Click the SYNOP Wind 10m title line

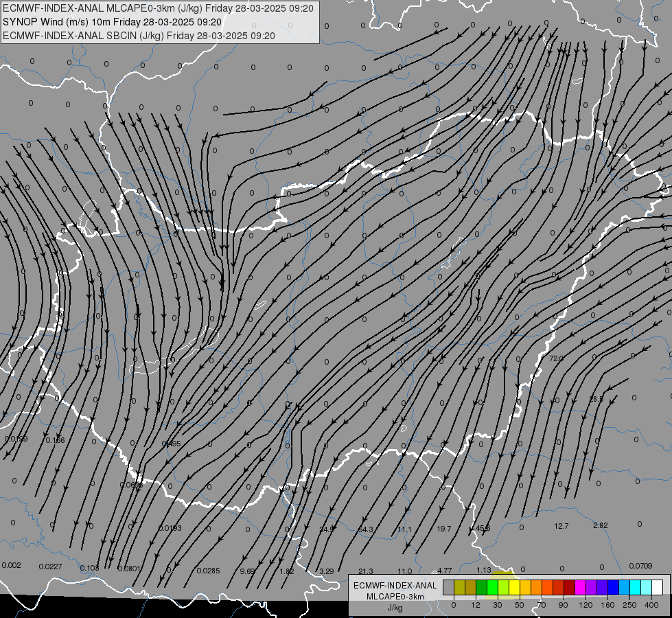[113, 22]
